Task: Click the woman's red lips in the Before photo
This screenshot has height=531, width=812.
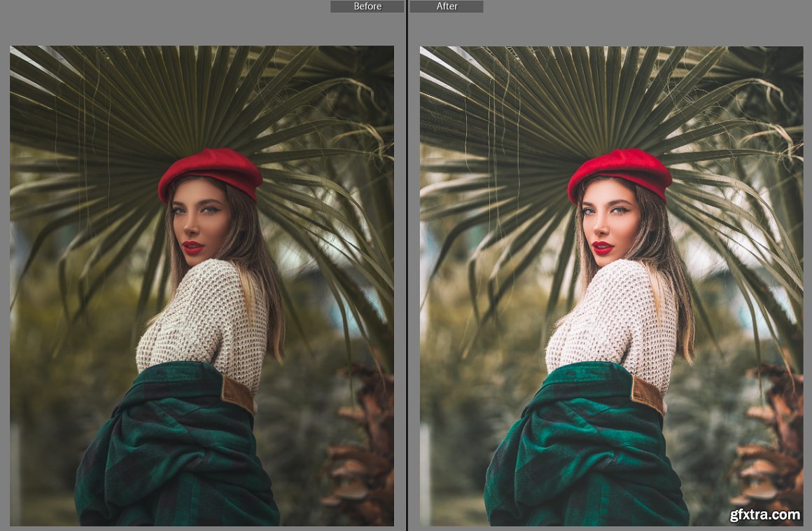Action: click(192, 247)
